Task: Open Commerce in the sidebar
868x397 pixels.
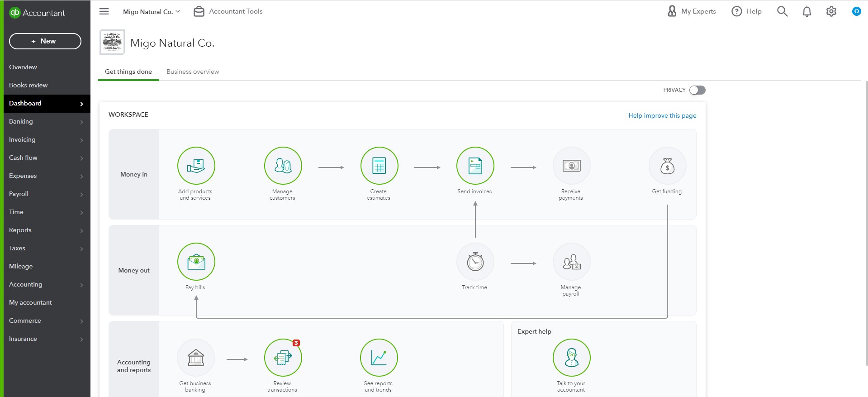Action: [x=47, y=320]
